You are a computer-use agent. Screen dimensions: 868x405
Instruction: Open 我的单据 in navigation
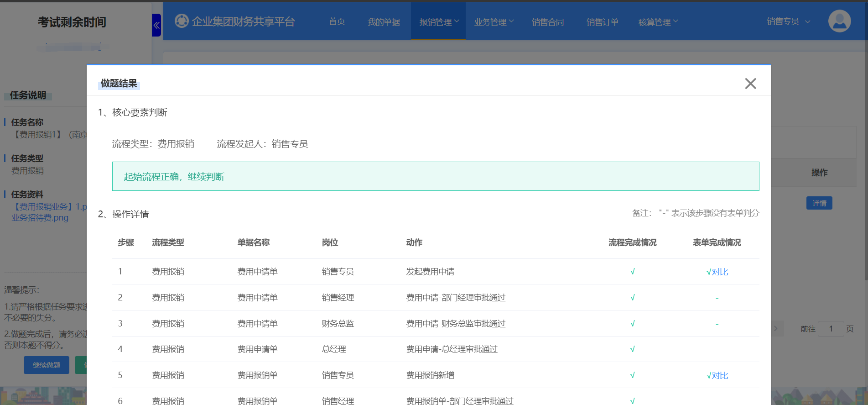[x=384, y=22]
